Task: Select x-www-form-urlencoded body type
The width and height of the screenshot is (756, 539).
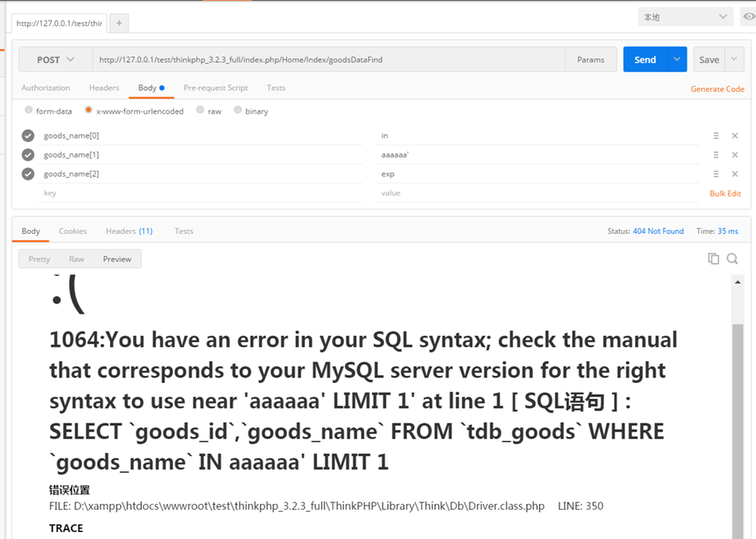Action: click(x=88, y=111)
